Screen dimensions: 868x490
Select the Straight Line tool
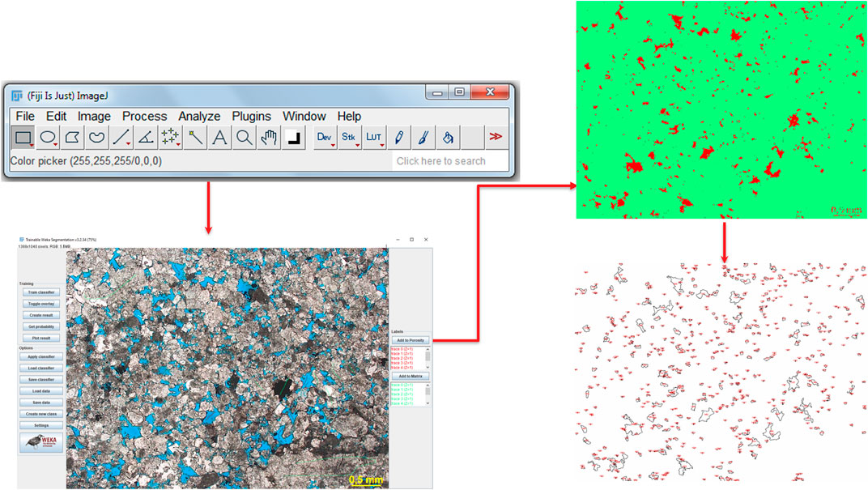click(x=121, y=138)
